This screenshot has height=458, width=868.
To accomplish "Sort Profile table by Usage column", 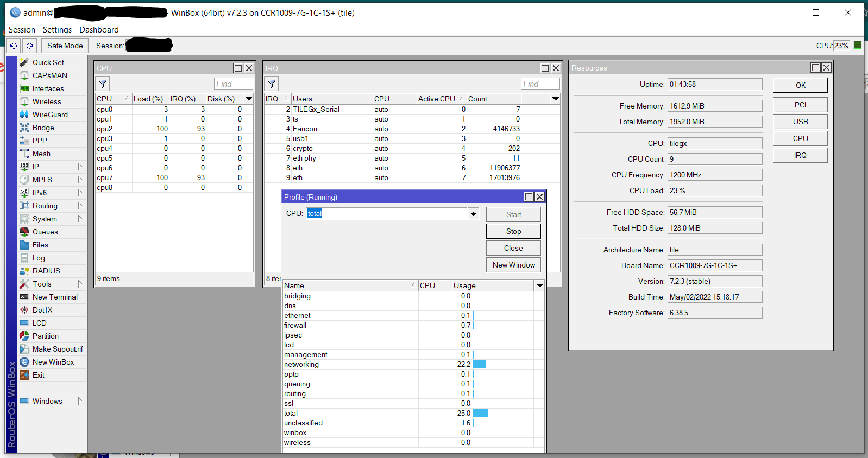I will coord(493,285).
